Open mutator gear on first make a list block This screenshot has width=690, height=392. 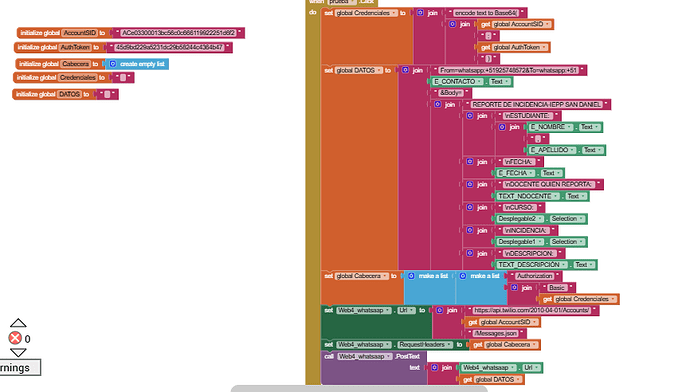(411, 276)
